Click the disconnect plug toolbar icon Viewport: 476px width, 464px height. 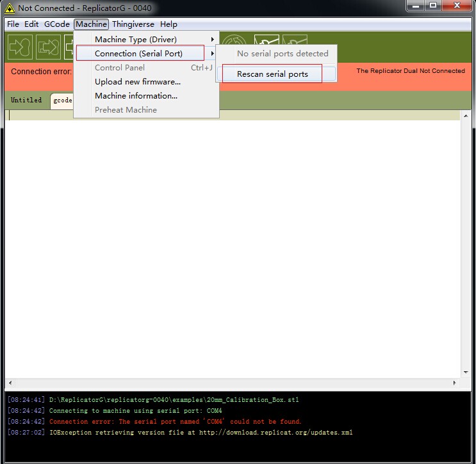point(295,40)
